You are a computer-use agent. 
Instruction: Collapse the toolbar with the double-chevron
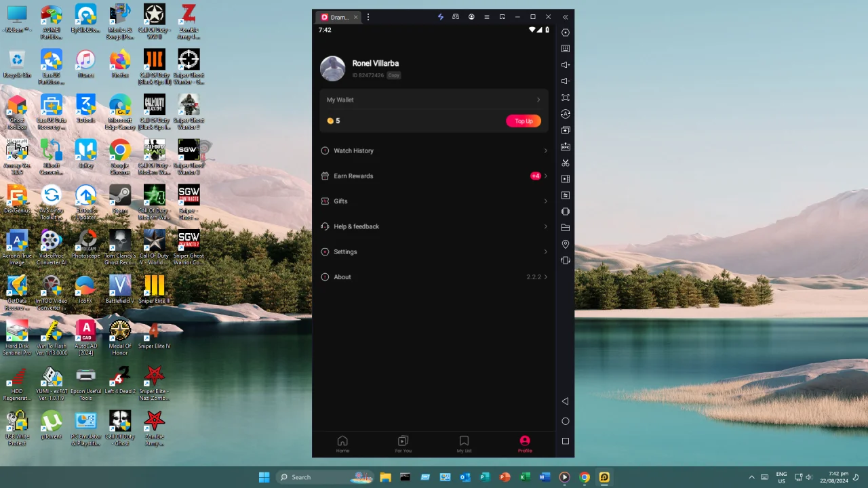[565, 17]
